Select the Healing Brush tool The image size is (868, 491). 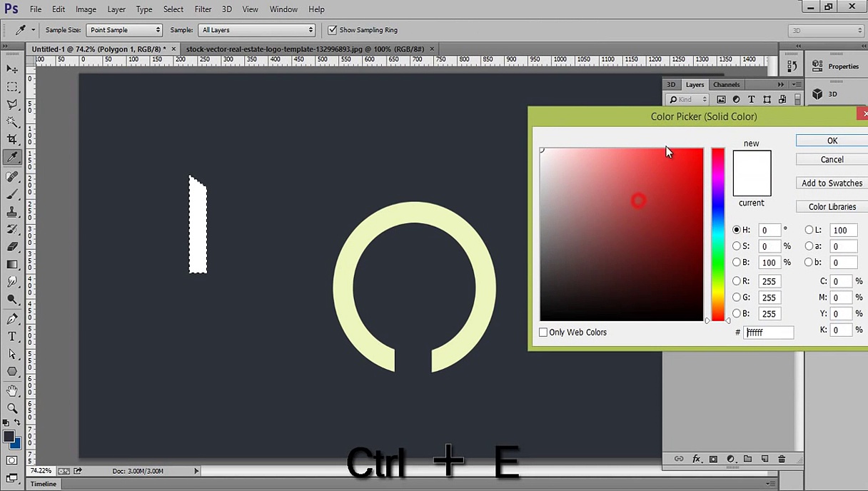[x=12, y=176]
